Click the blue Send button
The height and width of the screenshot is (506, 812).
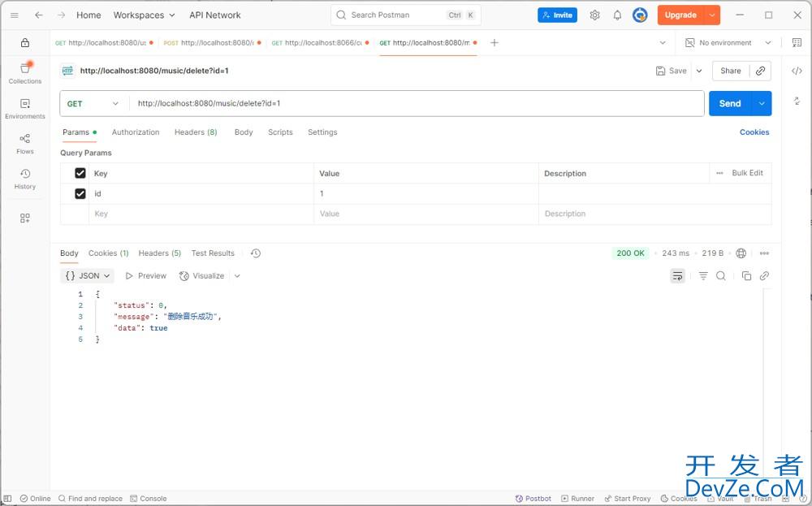coord(730,104)
